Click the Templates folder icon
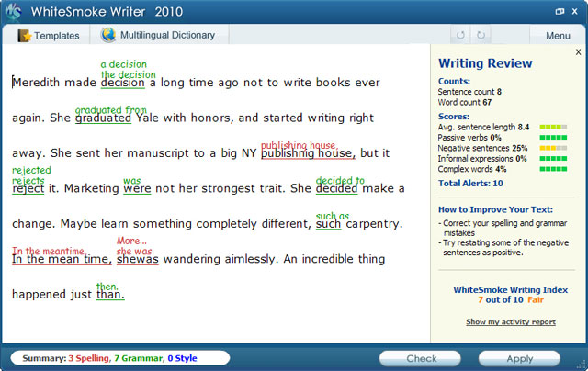 (24, 36)
